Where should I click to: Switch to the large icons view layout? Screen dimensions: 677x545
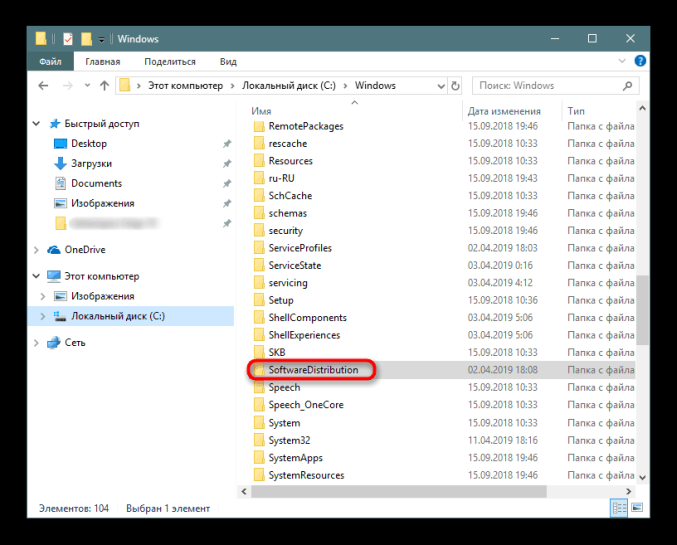point(637,508)
